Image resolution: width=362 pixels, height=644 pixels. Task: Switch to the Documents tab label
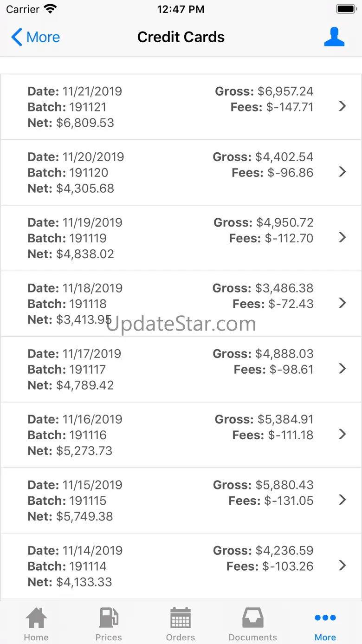click(x=253, y=637)
